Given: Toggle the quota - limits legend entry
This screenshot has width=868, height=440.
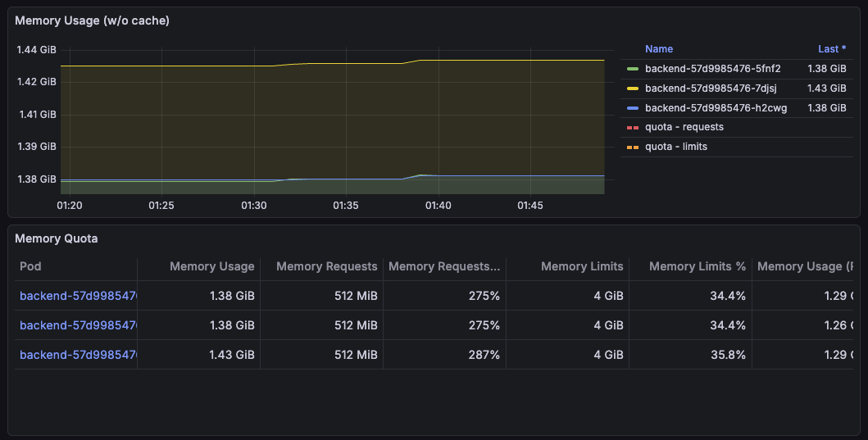Looking at the screenshot, I should [x=675, y=147].
